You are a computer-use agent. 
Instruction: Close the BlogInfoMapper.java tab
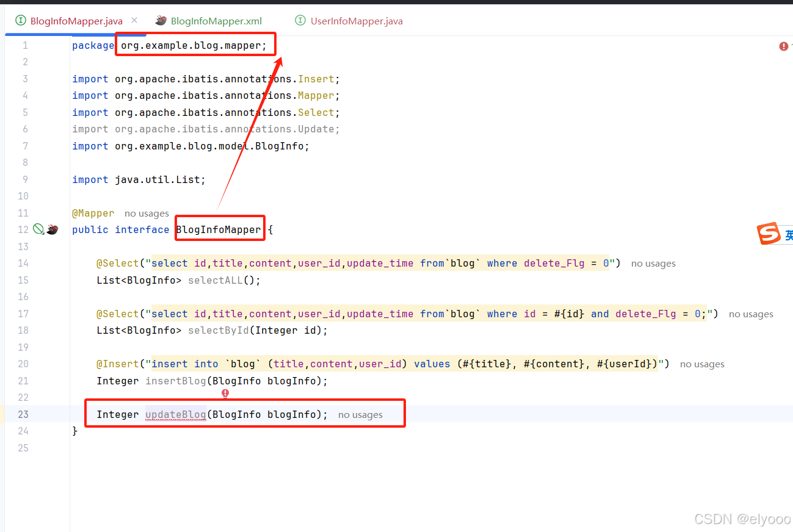click(x=133, y=20)
